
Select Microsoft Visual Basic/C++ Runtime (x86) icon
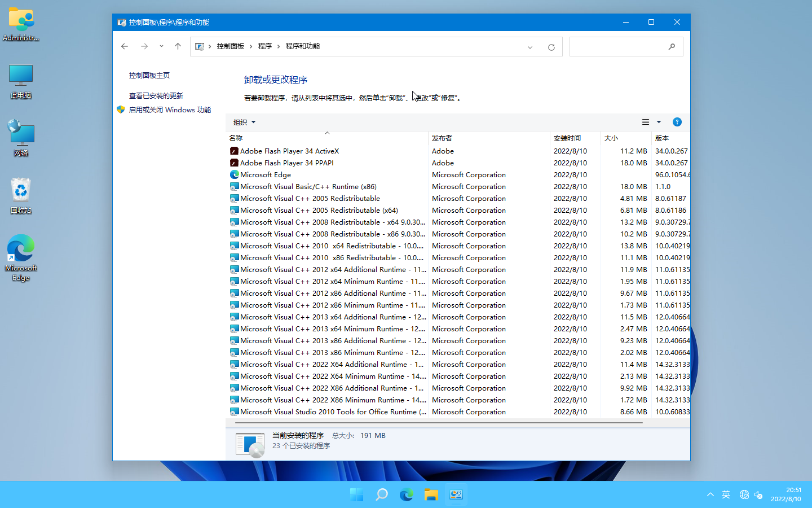(x=234, y=187)
